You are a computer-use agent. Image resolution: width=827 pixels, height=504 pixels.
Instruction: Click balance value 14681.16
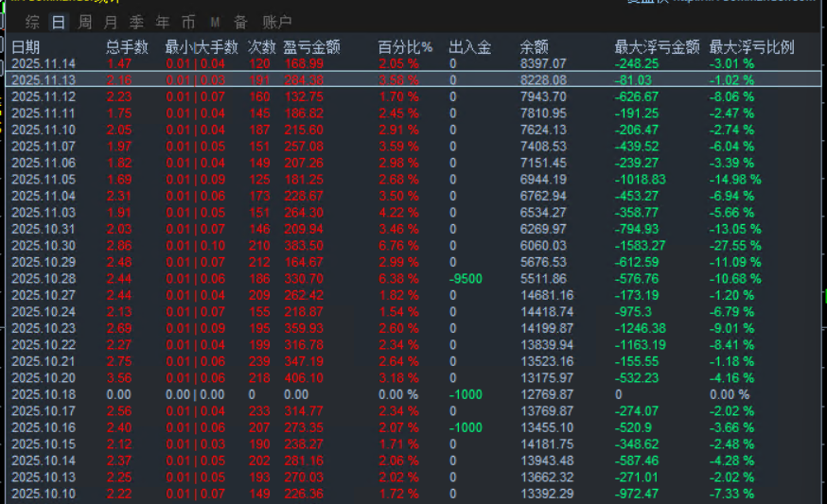click(547, 295)
